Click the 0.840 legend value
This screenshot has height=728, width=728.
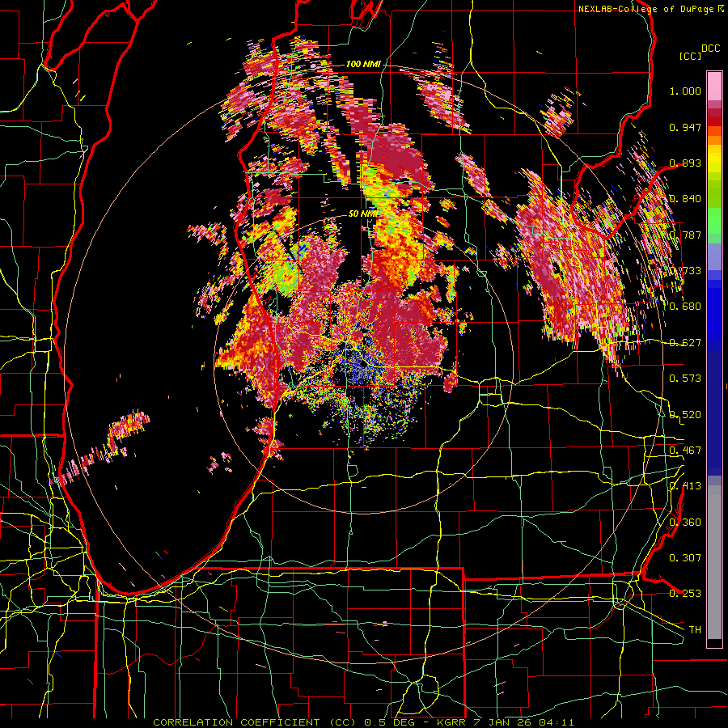pyautogui.click(x=685, y=199)
